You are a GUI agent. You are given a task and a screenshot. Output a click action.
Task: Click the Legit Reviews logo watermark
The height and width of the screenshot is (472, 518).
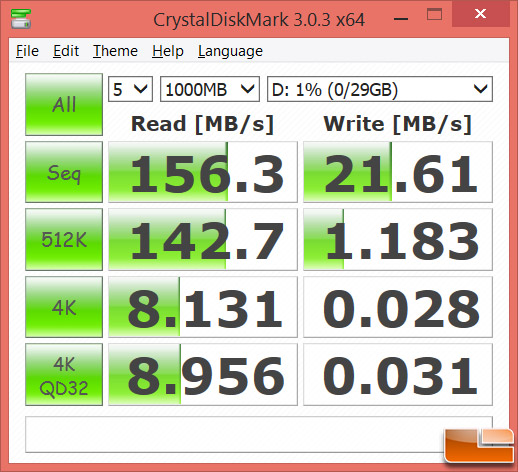tap(479, 446)
